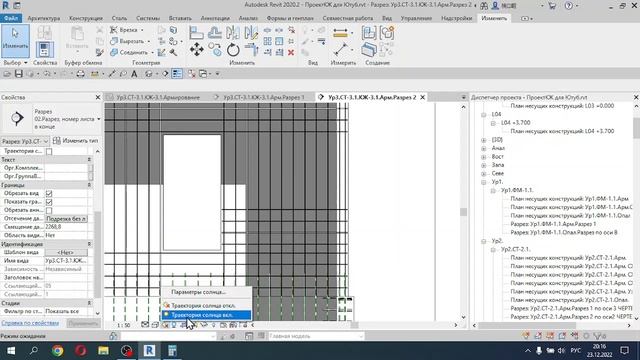The width and height of the screenshot is (640, 360).
Task: Enable the Траектория солнца checkbox in properties
Action: pyautogui.click(x=49, y=151)
